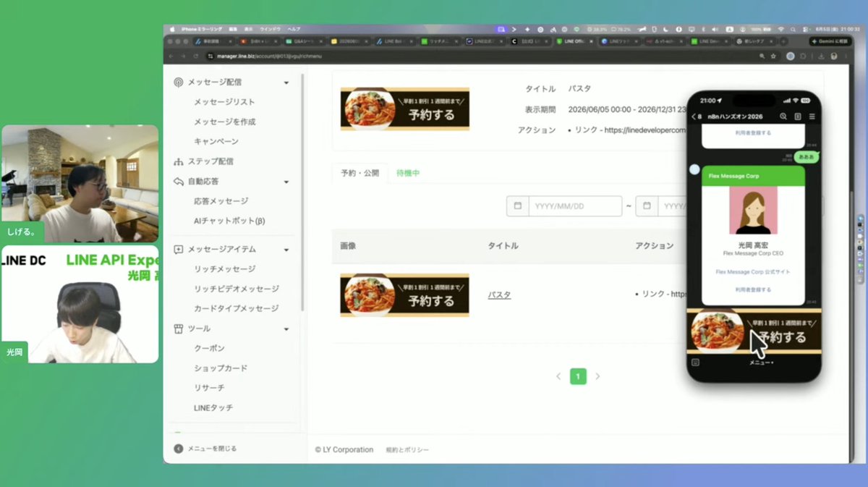
Task: Open メッセージリスト in the sidebar
Action: [x=224, y=102]
